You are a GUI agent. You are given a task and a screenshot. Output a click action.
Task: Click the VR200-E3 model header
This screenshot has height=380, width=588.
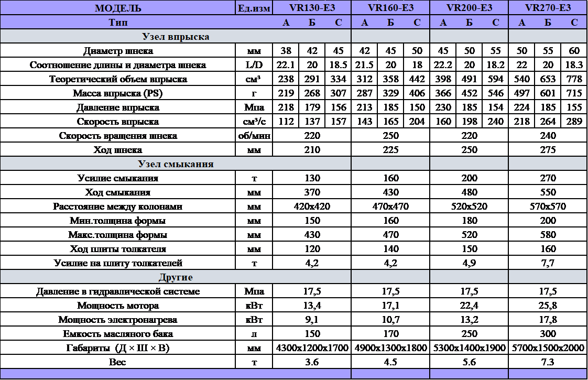[x=469, y=8]
